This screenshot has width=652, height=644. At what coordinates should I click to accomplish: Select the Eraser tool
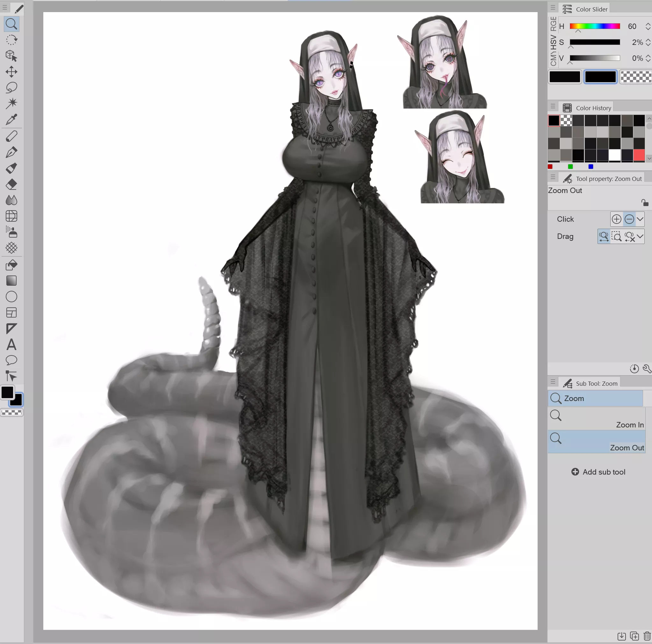12,184
